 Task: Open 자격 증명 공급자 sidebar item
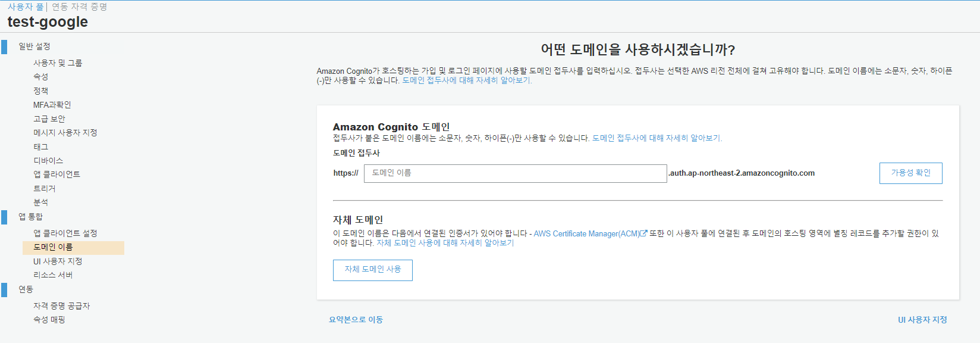[x=61, y=306]
